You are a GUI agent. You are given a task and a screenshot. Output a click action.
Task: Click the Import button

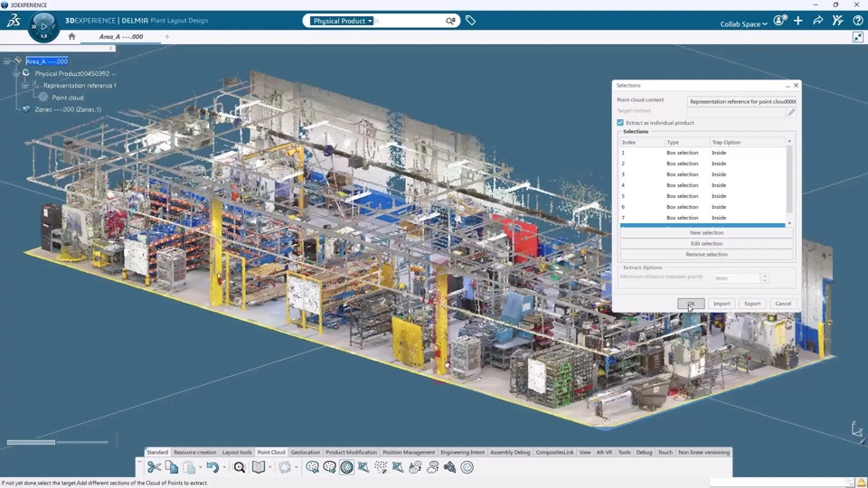coord(722,304)
